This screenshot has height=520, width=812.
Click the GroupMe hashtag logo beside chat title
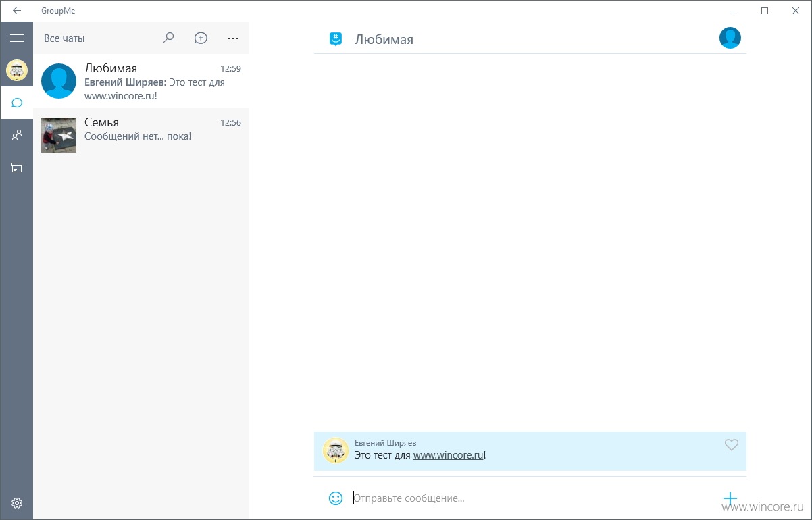[x=336, y=39]
